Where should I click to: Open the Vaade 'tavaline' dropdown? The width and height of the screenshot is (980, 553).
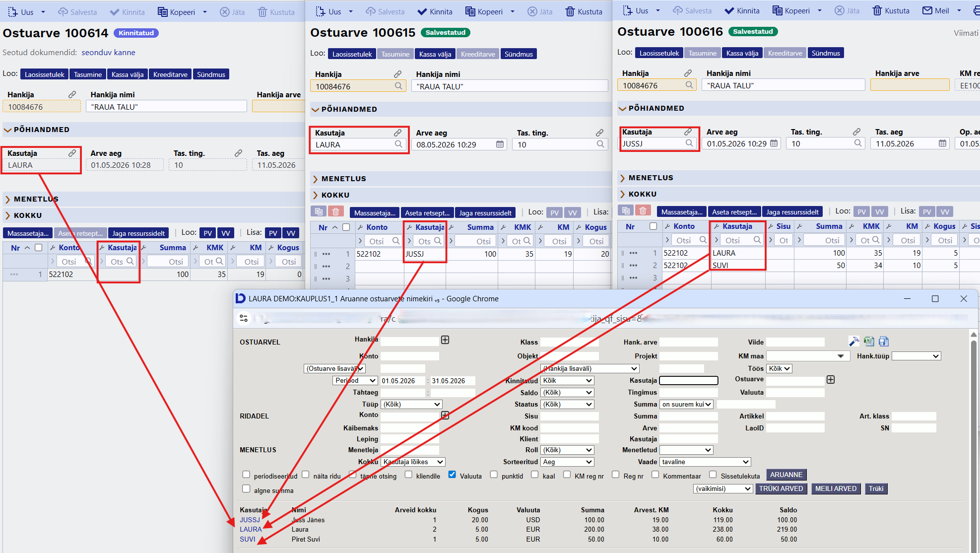click(705, 462)
